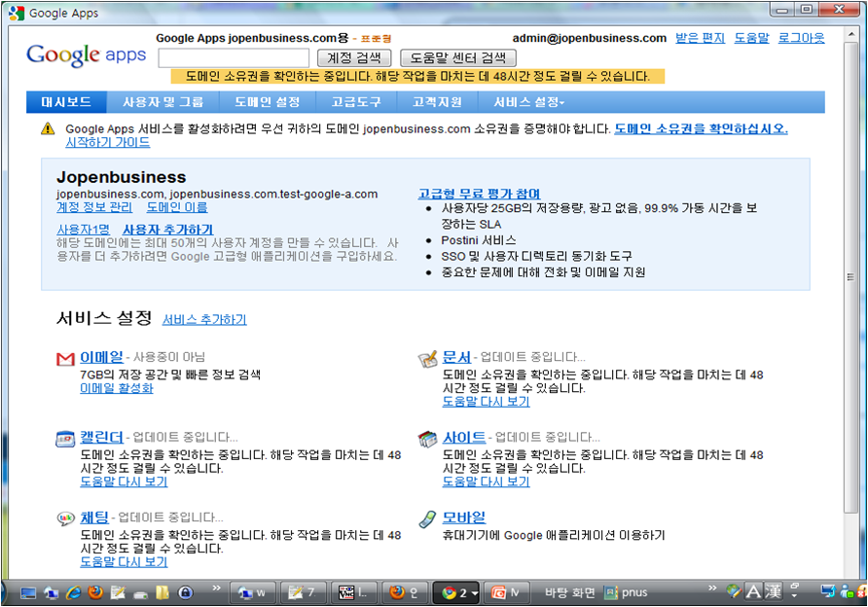Open Internet Explorer from quick launch
The height and width of the screenshot is (607, 868).
[73, 592]
